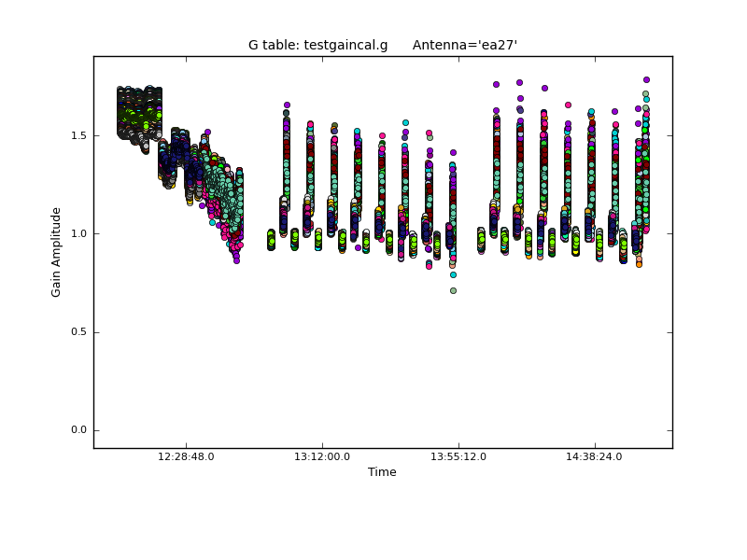This screenshot has height=560, width=747.
Task: Click the "Antenna='ea27'" title label
Action: [x=464, y=45]
